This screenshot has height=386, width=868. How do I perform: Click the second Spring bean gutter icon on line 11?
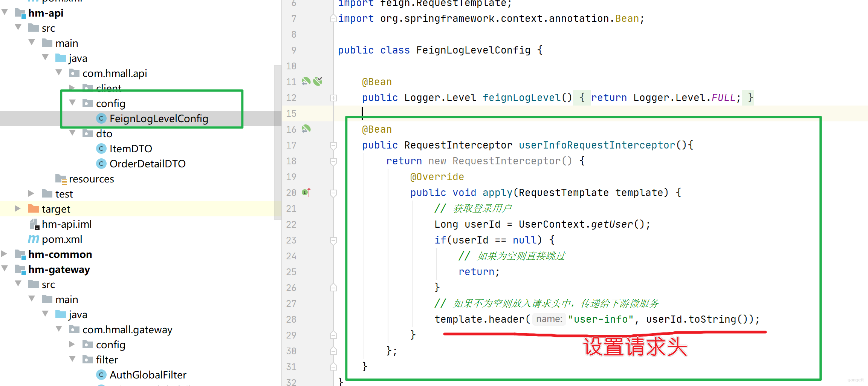318,81
